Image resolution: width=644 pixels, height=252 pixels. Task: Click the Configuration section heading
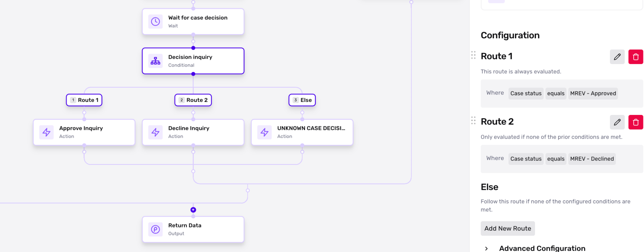510,35
